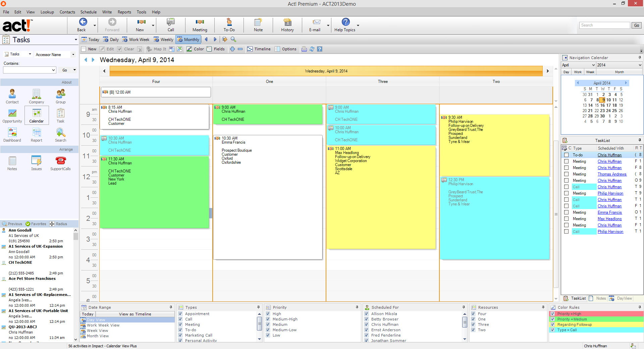Select the Type = Call cyan rule
Screen dimensions: 644x349
(x=596, y=330)
